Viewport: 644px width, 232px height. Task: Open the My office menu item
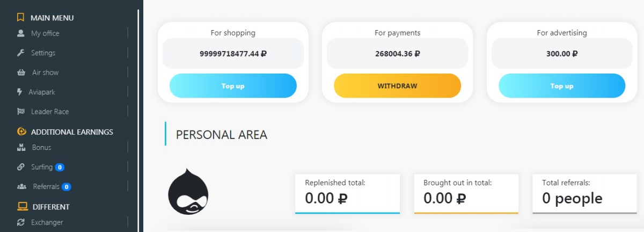tap(45, 33)
